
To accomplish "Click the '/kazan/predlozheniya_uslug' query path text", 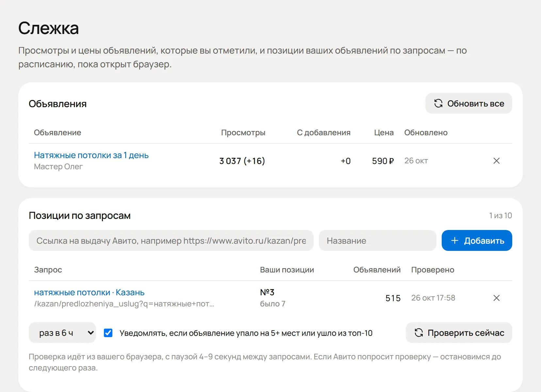I will click(x=124, y=304).
